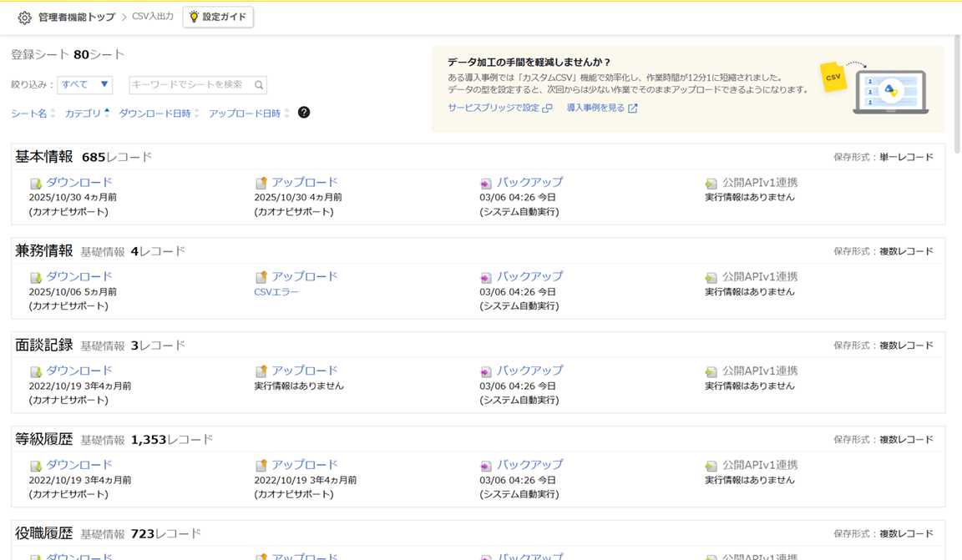Sort the list by カテゴリ
This screenshot has height=560, width=962.
click(x=87, y=114)
